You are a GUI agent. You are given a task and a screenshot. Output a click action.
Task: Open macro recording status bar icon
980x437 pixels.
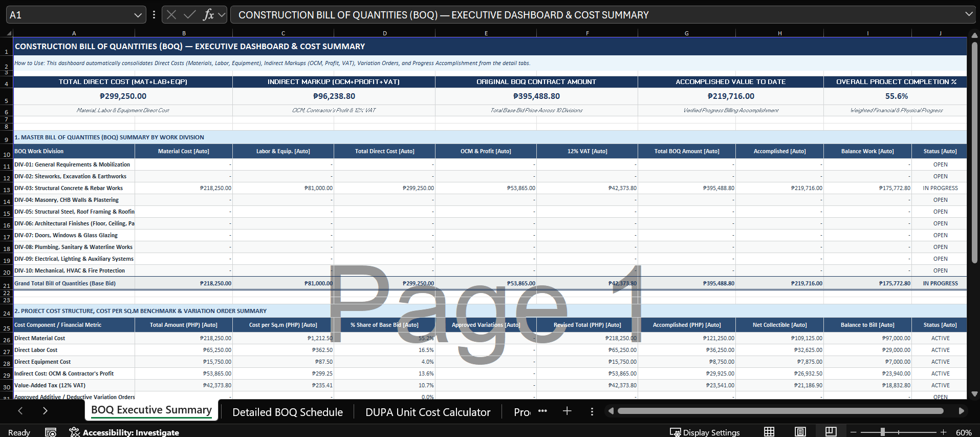[51, 432]
